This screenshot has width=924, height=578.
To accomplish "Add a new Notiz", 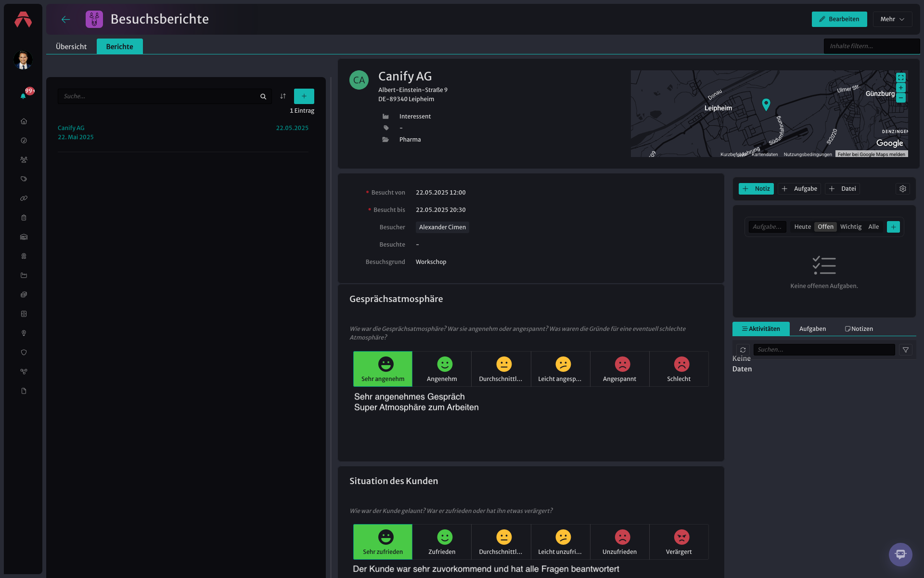I will click(x=756, y=189).
